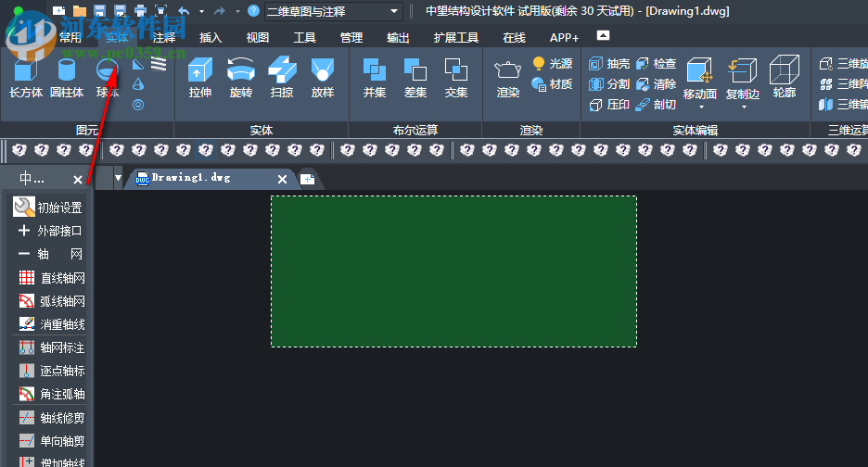Pick the cone solid icon
This screenshot has height=467, width=868.
pyautogui.click(x=138, y=84)
